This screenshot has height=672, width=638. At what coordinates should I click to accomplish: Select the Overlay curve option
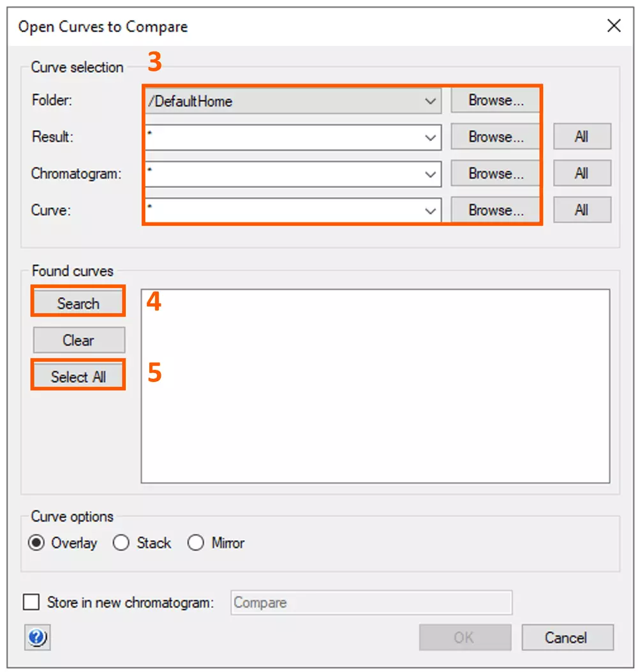tap(38, 543)
